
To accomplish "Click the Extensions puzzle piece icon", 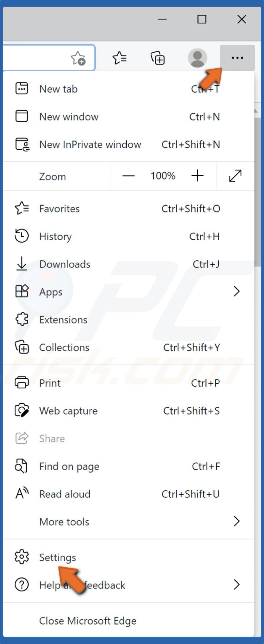I will tap(22, 319).
